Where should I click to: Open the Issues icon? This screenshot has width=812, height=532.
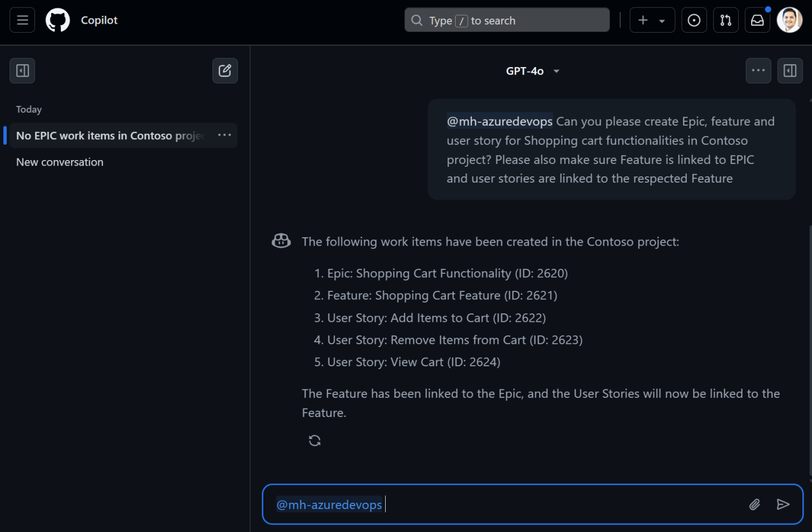[694, 20]
